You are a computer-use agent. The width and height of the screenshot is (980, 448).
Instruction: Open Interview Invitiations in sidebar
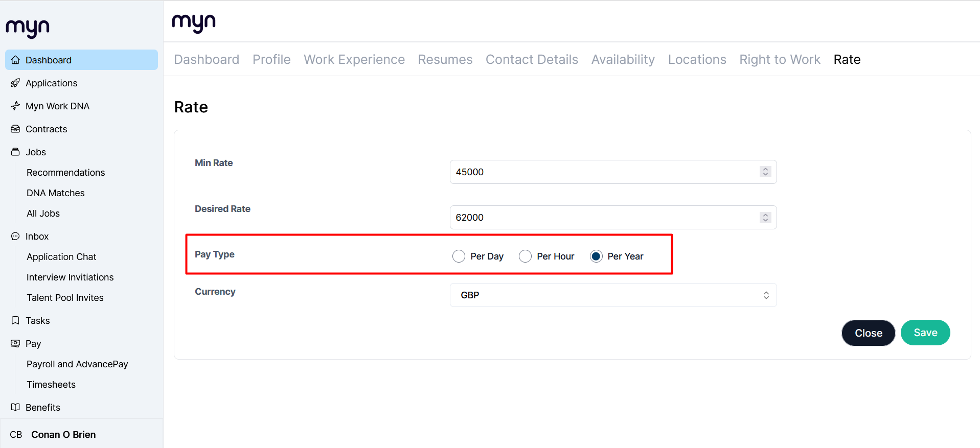[x=70, y=277]
